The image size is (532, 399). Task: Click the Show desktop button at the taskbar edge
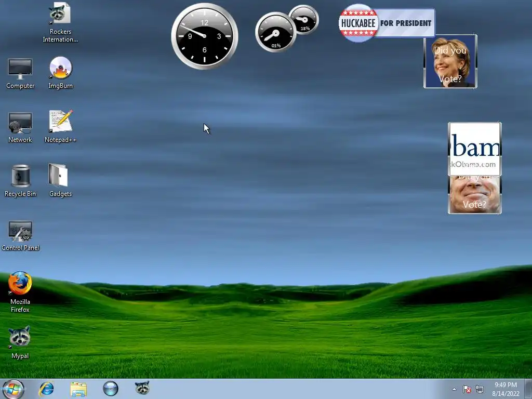click(528, 389)
